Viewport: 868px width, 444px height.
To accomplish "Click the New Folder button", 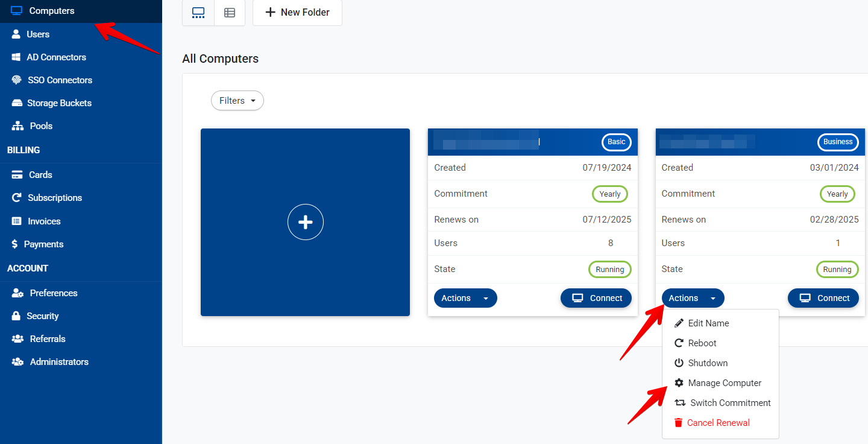I will (x=297, y=13).
